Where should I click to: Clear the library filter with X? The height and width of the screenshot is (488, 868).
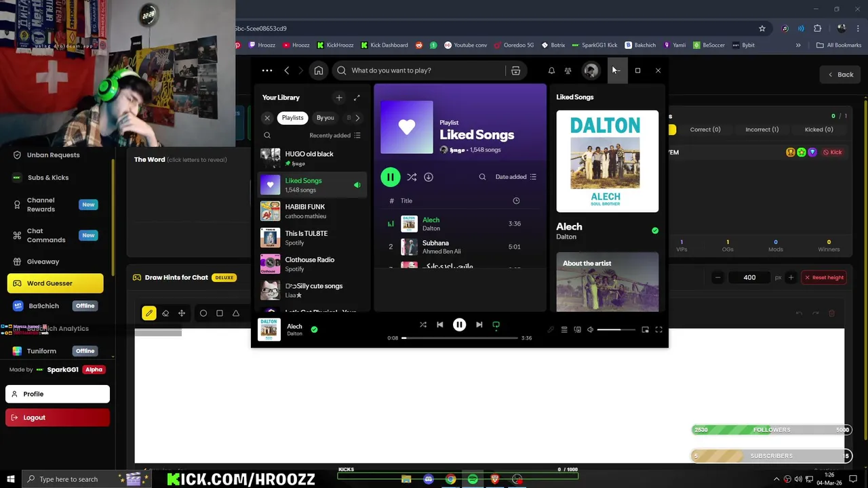(x=267, y=118)
